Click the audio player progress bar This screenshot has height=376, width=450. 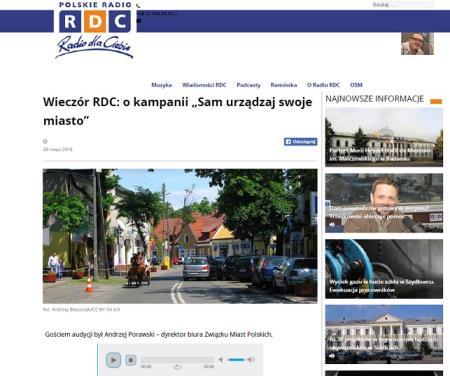(177, 360)
